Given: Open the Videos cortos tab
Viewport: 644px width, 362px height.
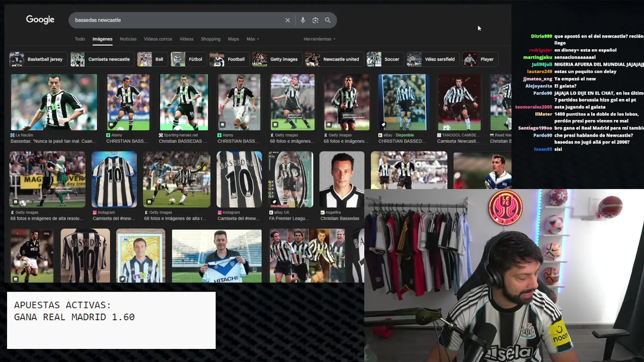Looking at the screenshot, I should coord(158,39).
